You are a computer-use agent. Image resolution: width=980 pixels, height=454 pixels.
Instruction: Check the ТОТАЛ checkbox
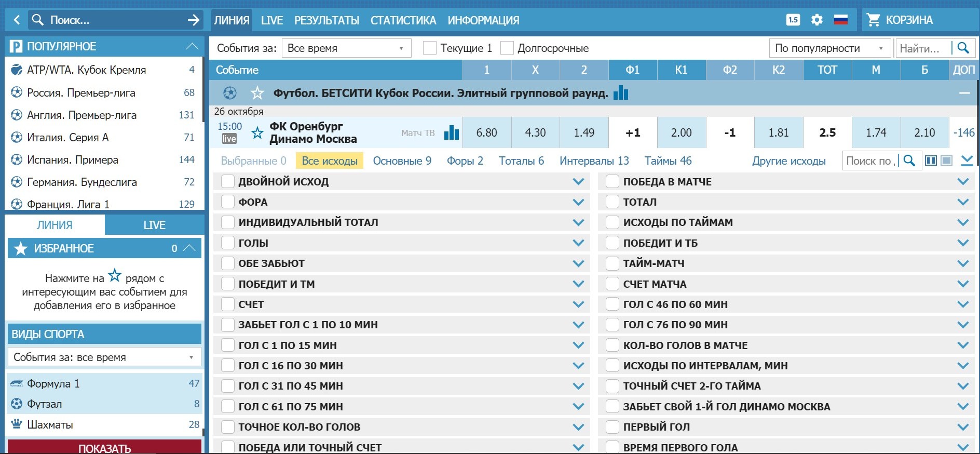click(x=612, y=202)
